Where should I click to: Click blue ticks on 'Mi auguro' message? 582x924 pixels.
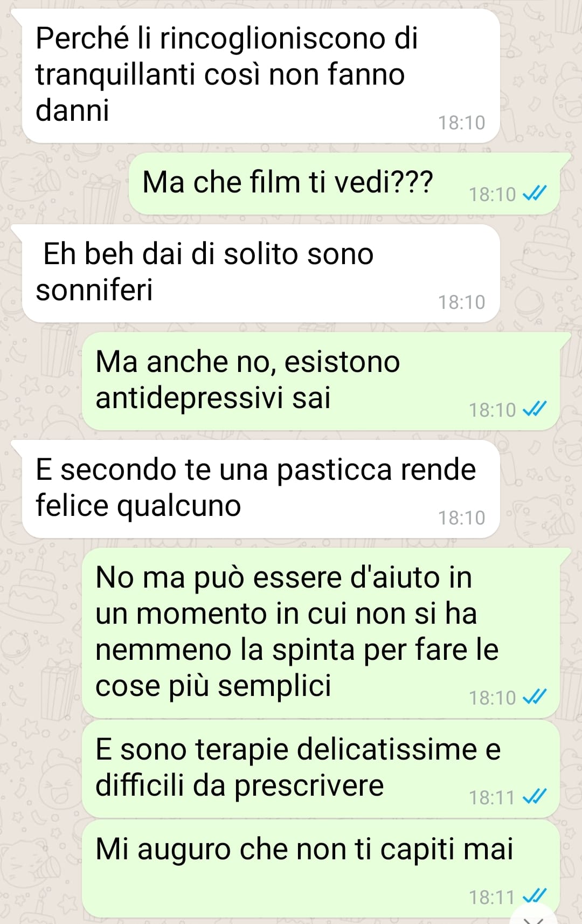535,896
